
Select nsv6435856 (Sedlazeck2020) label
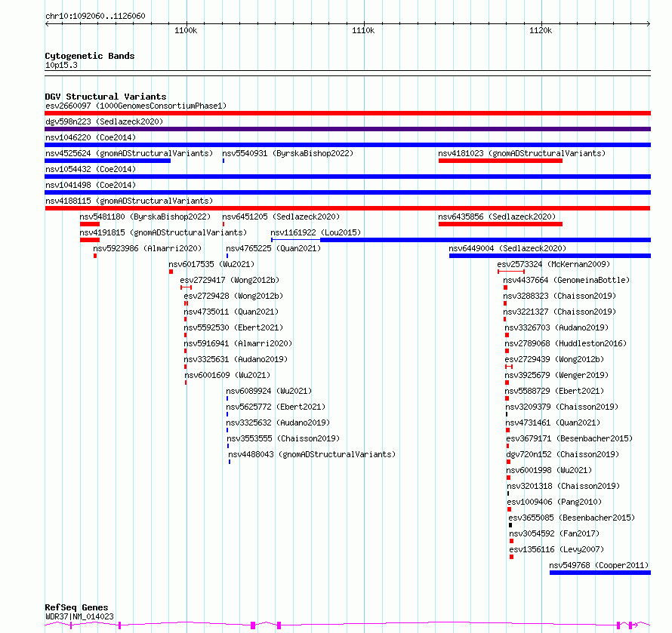(x=497, y=217)
